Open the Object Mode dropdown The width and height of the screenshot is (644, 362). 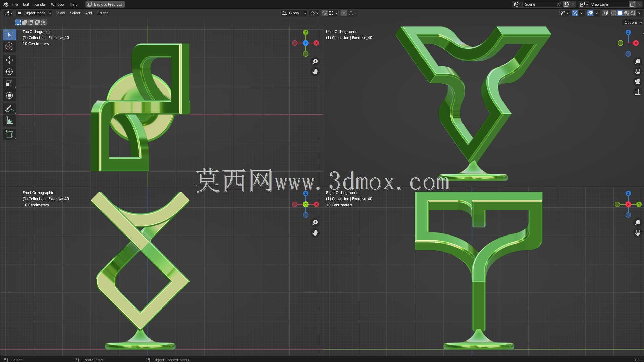point(34,13)
